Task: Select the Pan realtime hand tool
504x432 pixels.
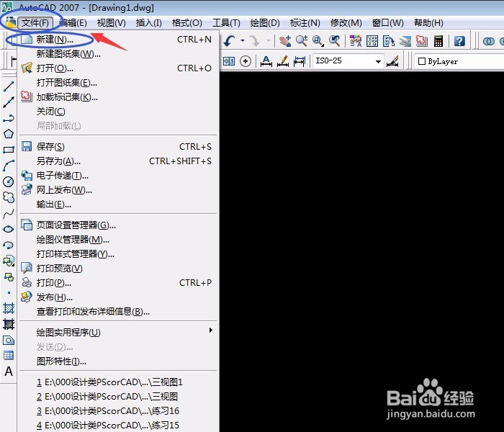Action: tap(285, 41)
